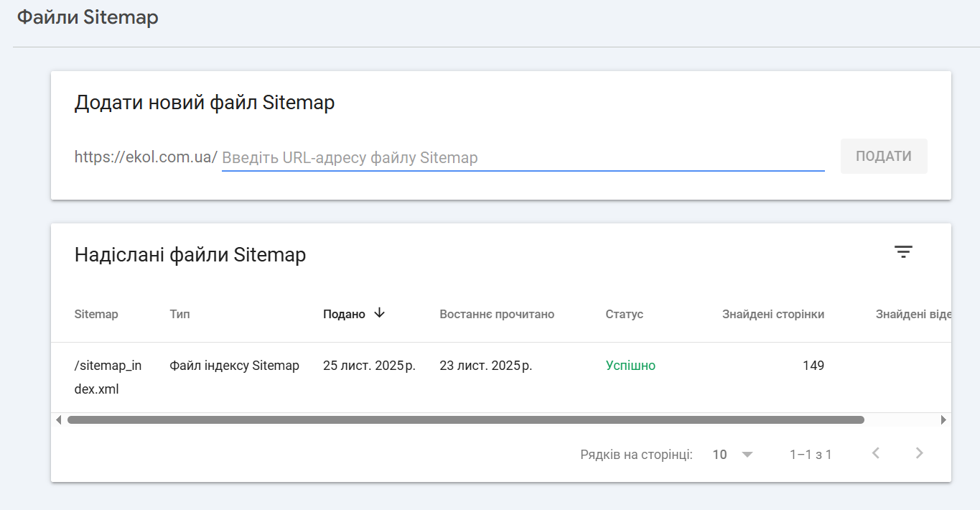Click the Подано sort arrow icon
Screen dimensions: 980x510
click(380, 313)
